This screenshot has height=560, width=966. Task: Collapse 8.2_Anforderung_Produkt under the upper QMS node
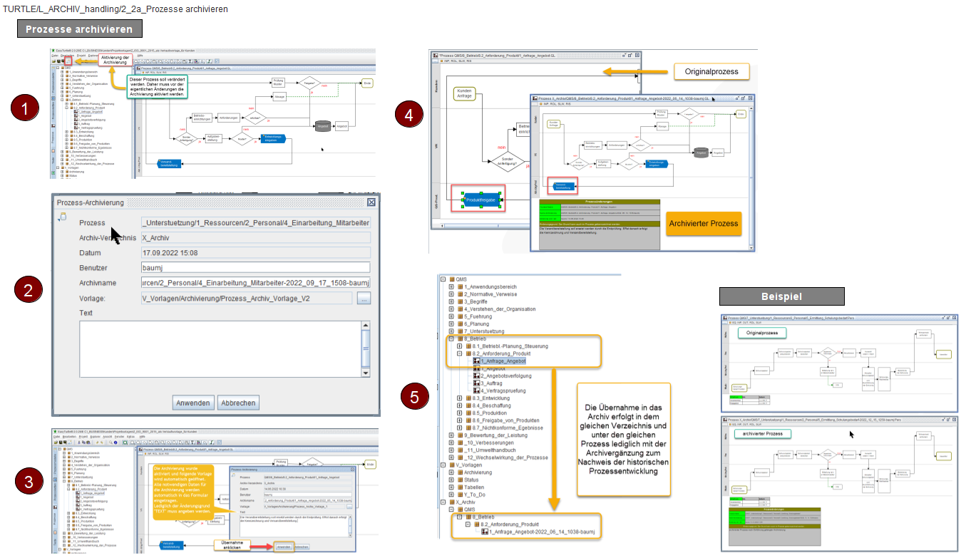[459, 353]
